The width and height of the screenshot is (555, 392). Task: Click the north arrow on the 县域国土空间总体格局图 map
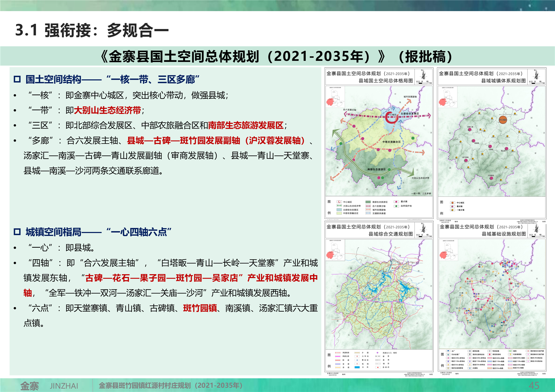coord(424,75)
